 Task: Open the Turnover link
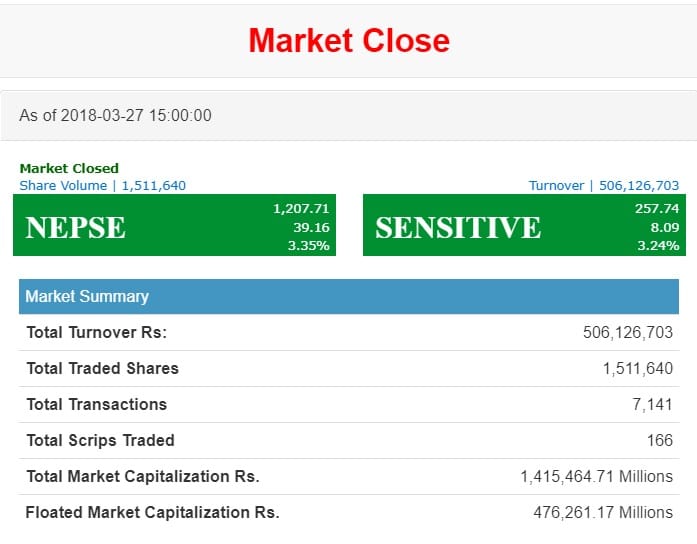click(604, 185)
